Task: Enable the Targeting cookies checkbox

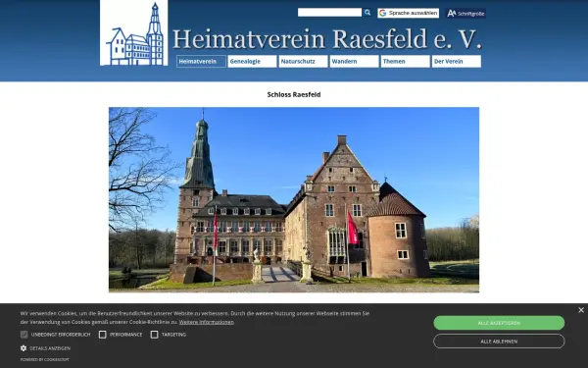Action: click(x=154, y=335)
